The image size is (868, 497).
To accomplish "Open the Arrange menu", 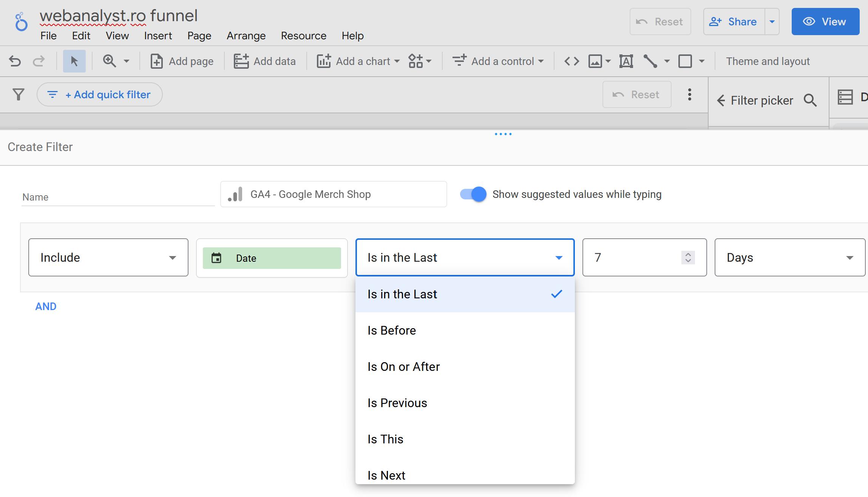I will 246,36.
